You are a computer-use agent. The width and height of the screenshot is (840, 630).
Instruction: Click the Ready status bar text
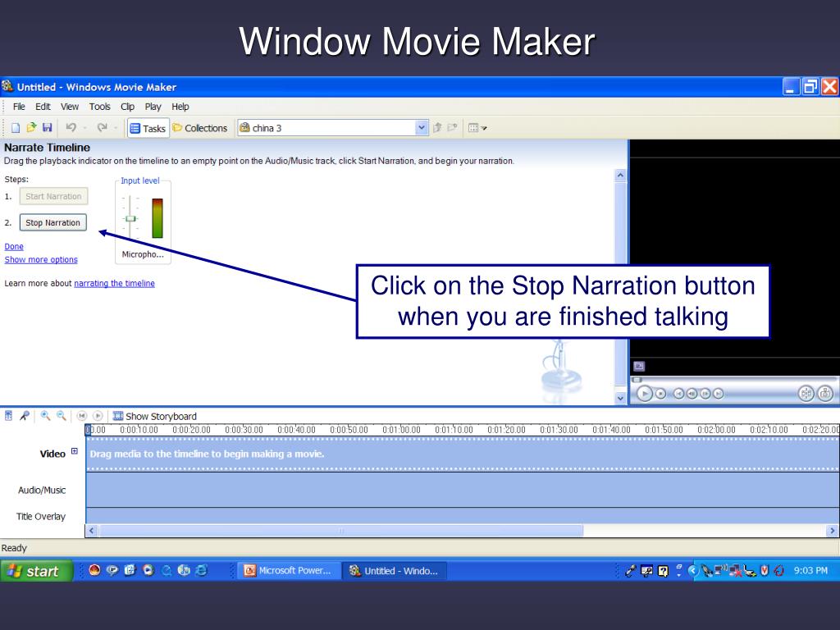(14, 548)
